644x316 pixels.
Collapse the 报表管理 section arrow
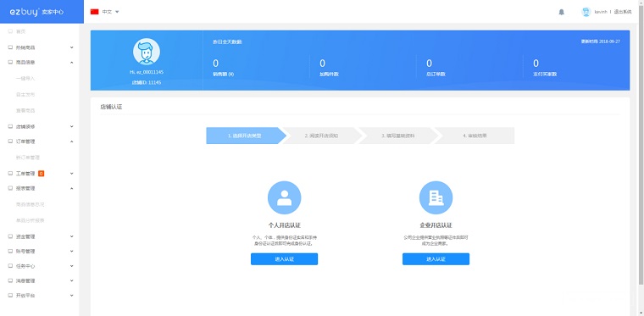[72, 188]
